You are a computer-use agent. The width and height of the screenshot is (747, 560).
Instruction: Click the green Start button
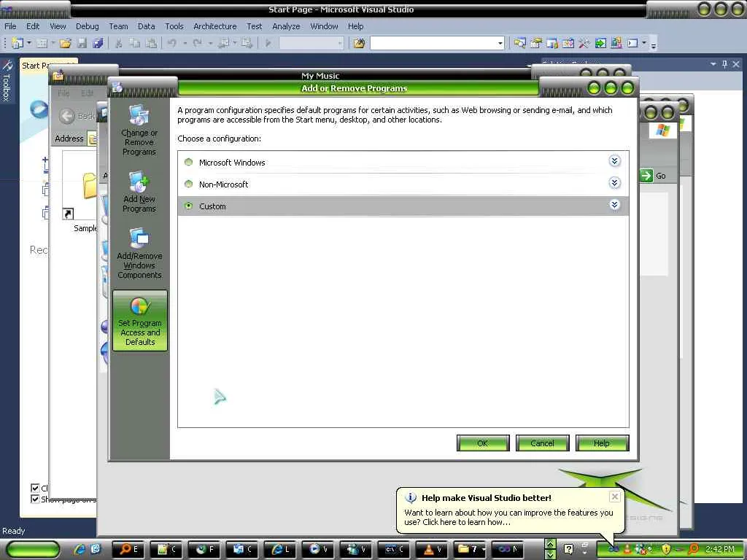[x=33, y=549]
